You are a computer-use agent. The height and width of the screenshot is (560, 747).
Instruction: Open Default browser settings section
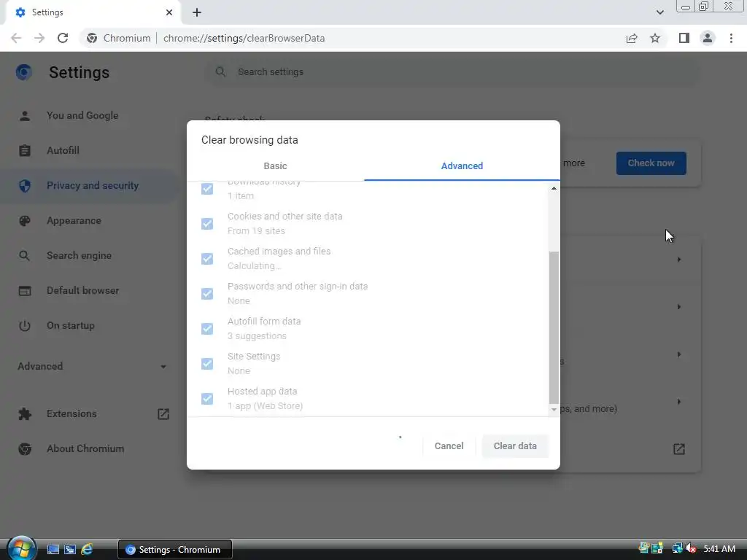coord(83,290)
